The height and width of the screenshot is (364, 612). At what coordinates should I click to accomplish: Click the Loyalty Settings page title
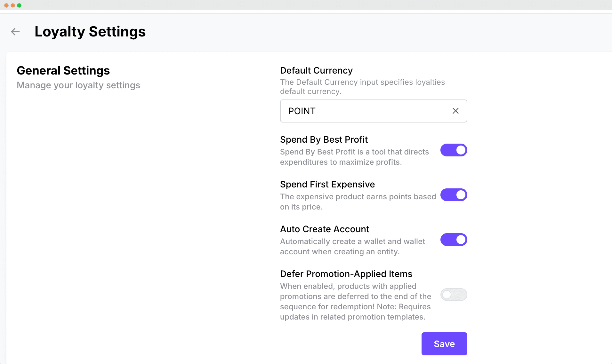coord(90,32)
